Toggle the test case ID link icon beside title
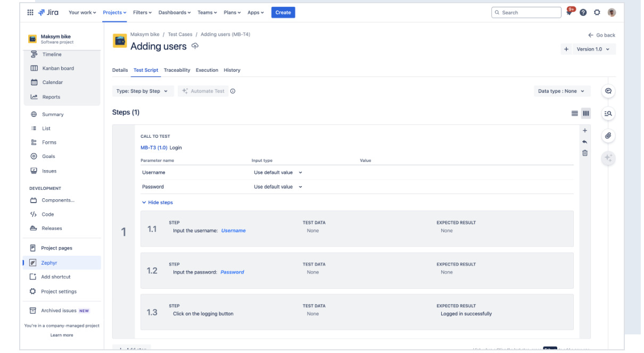The width and height of the screenshot is (644, 353). point(195,46)
